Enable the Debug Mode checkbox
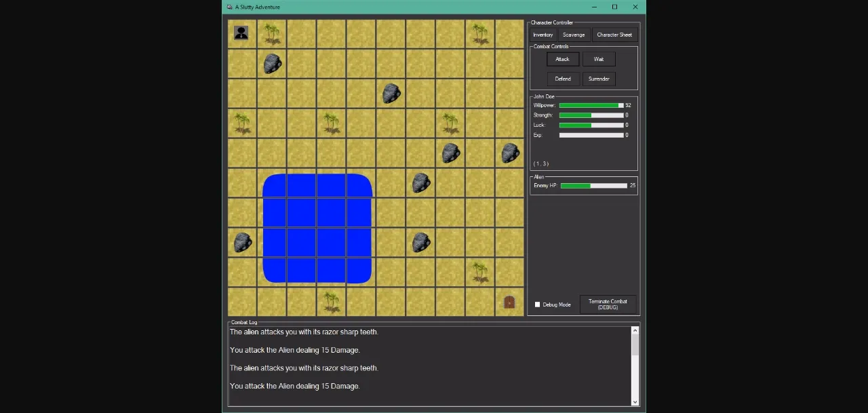This screenshot has height=413, width=868. (x=538, y=304)
